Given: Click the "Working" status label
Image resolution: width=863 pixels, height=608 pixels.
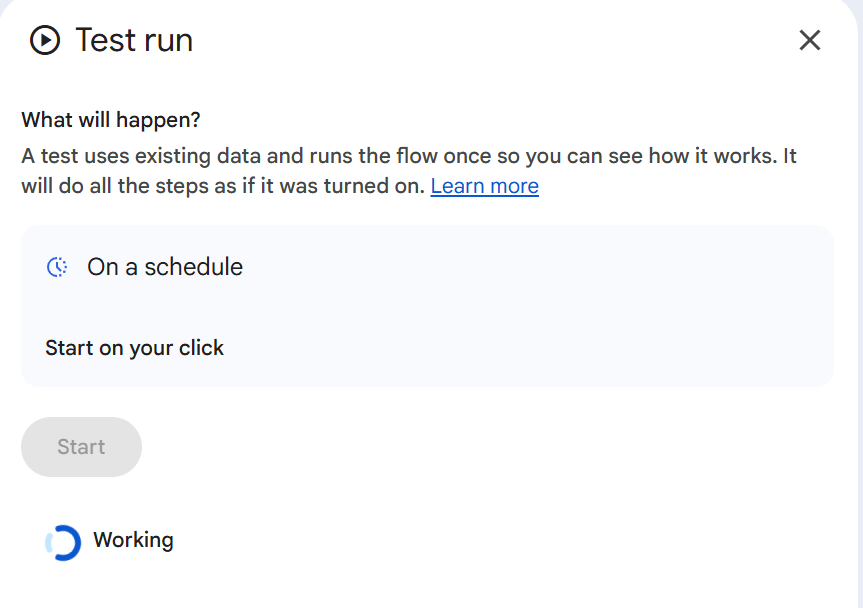Looking at the screenshot, I should click(x=133, y=540).
